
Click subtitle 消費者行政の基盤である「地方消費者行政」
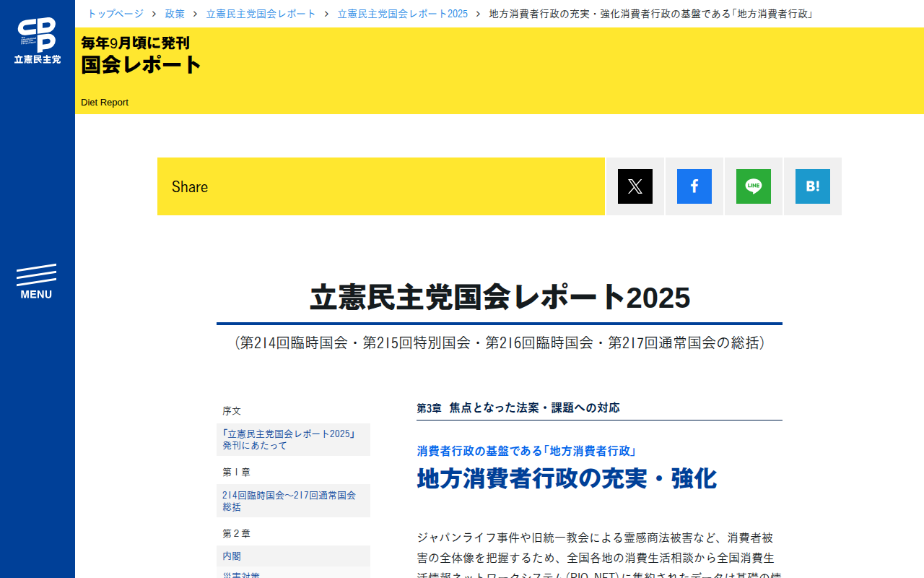pos(526,451)
